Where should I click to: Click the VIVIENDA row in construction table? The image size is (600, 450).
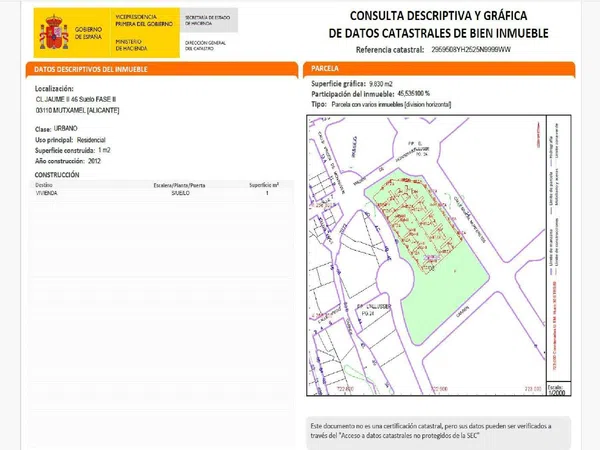click(47, 192)
